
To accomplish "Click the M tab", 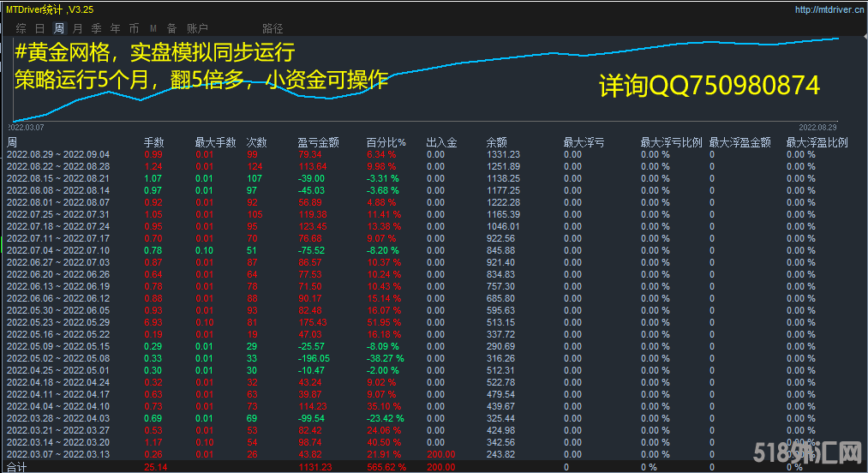I will [x=153, y=28].
